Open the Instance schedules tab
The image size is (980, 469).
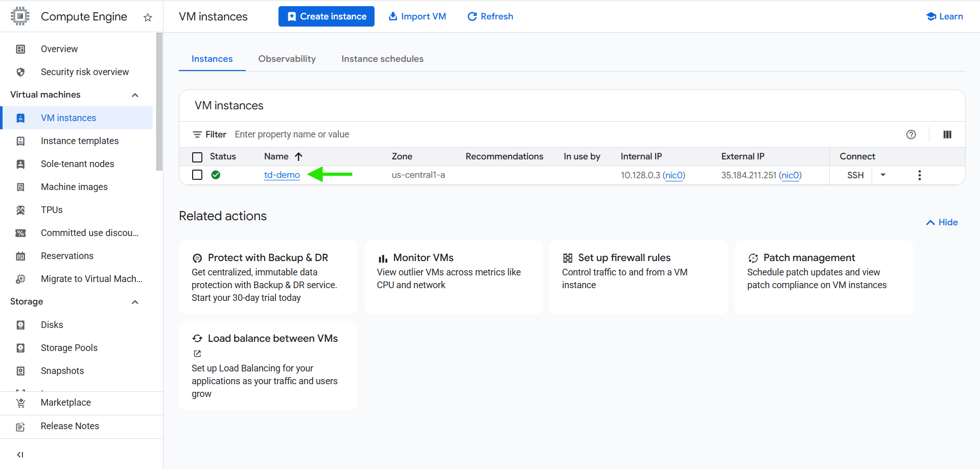pyautogui.click(x=382, y=59)
